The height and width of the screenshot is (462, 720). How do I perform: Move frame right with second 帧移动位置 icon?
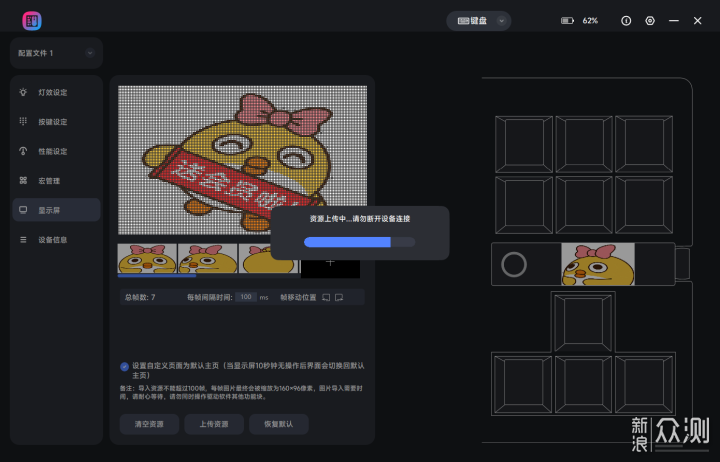pyautogui.click(x=339, y=297)
